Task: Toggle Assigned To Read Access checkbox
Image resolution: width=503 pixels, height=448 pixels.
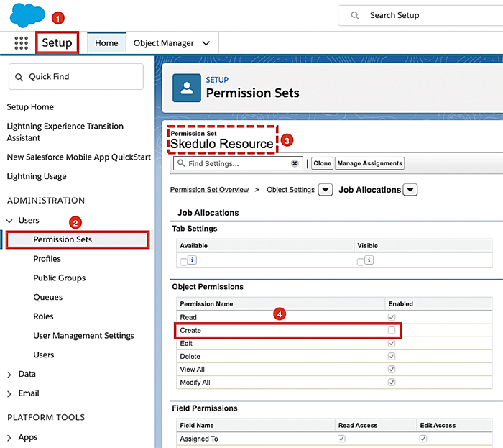Action: point(341,439)
